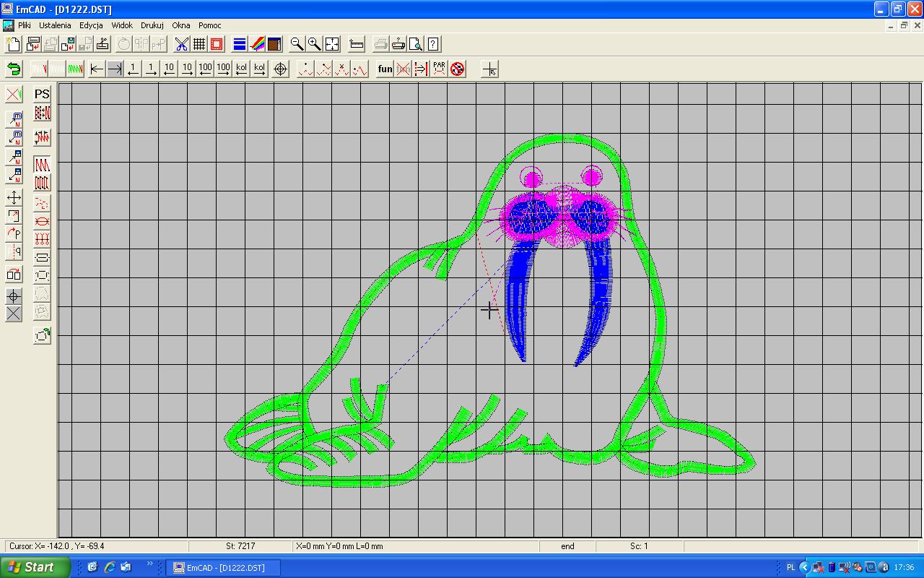This screenshot has height=578, width=924.
Task: Open the Ustalenia menu
Action: pos(55,25)
